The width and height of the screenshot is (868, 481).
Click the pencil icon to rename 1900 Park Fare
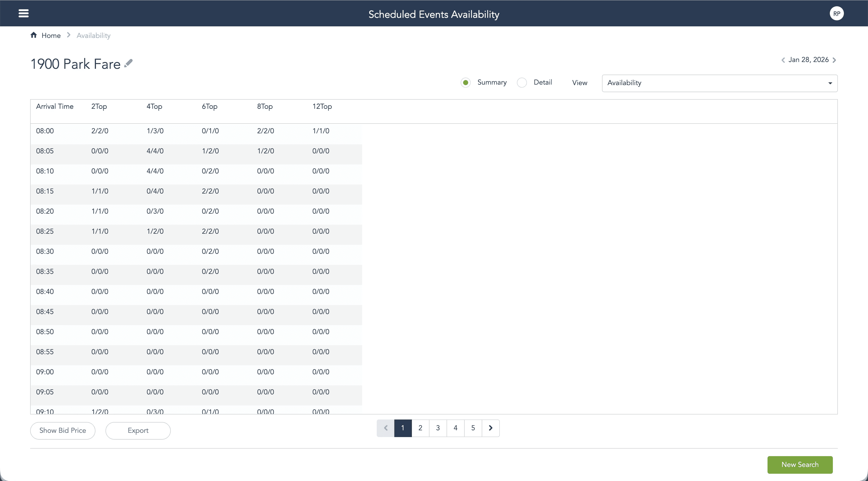tap(128, 63)
